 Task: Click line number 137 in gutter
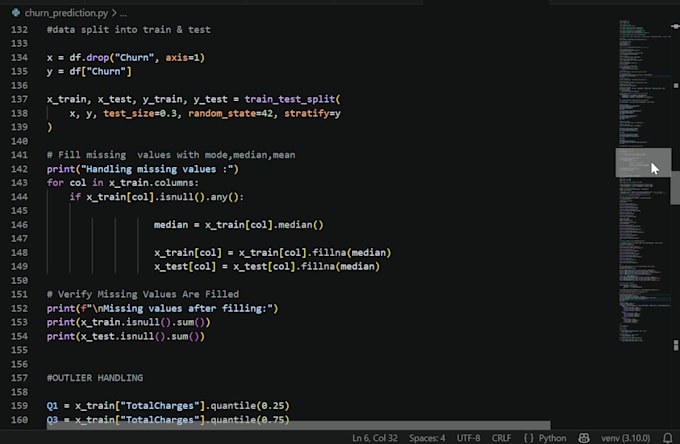[20, 99]
